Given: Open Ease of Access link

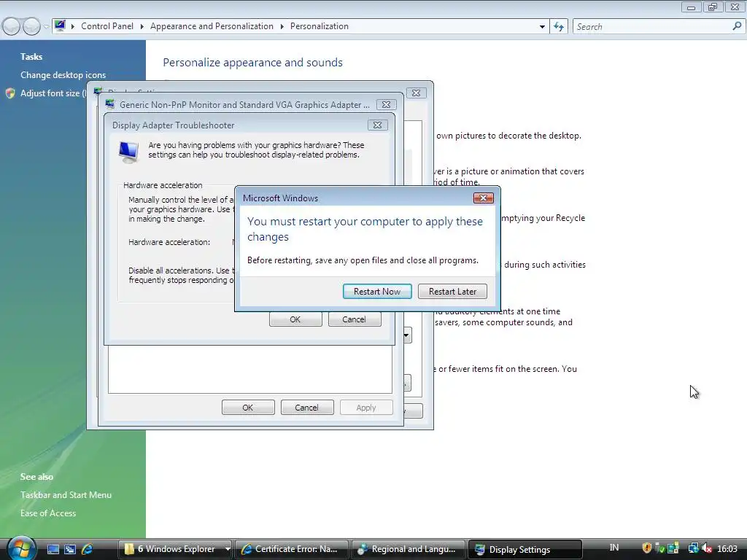Looking at the screenshot, I should pyautogui.click(x=48, y=513).
